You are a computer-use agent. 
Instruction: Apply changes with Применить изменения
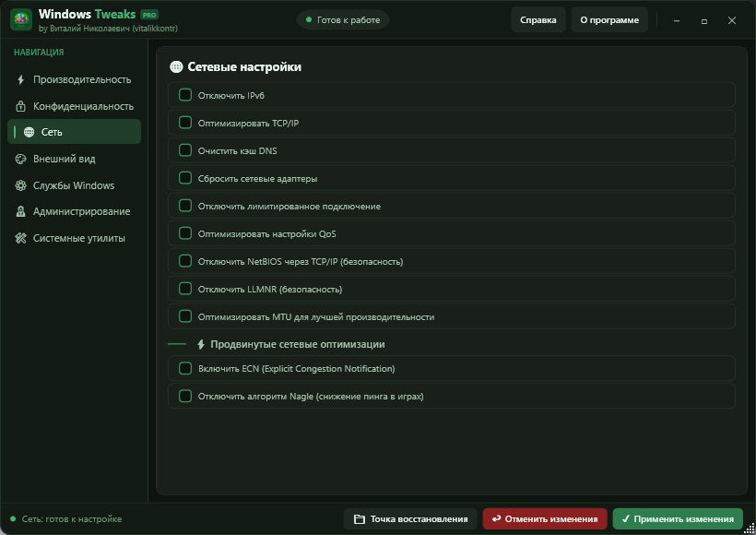coord(678,519)
